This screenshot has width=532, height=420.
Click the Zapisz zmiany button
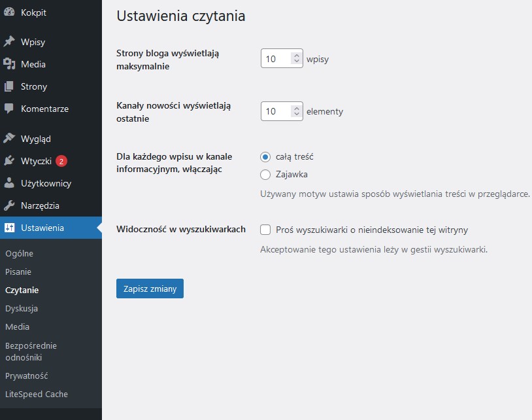click(x=150, y=289)
